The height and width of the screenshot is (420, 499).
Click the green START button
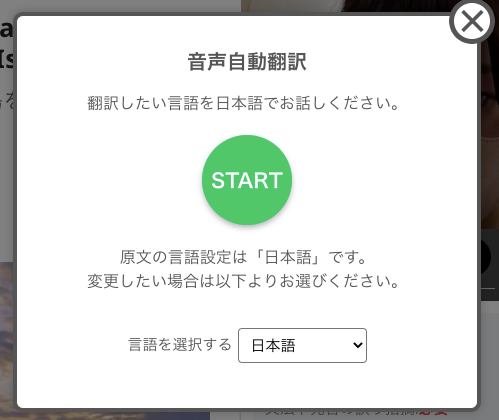pyautogui.click(x=247, y=180)
